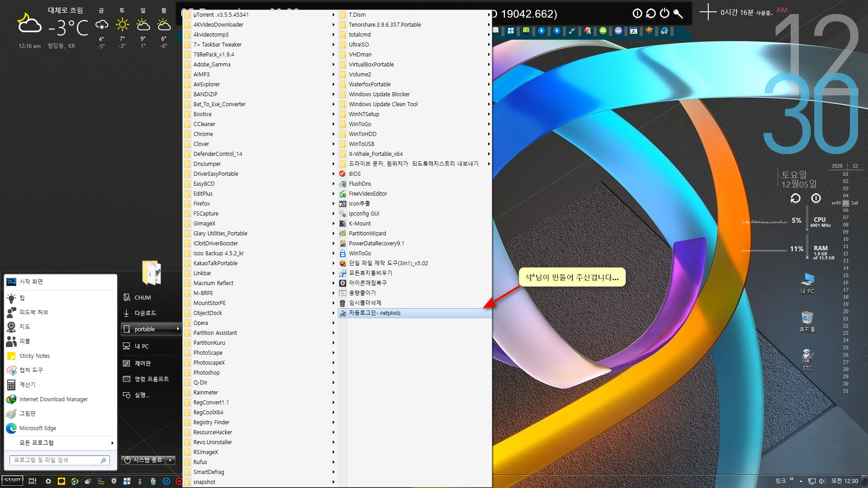Click volume speaker icon in system tray
The width and height of the screenshot is (868, 488).
pos(822,481)
